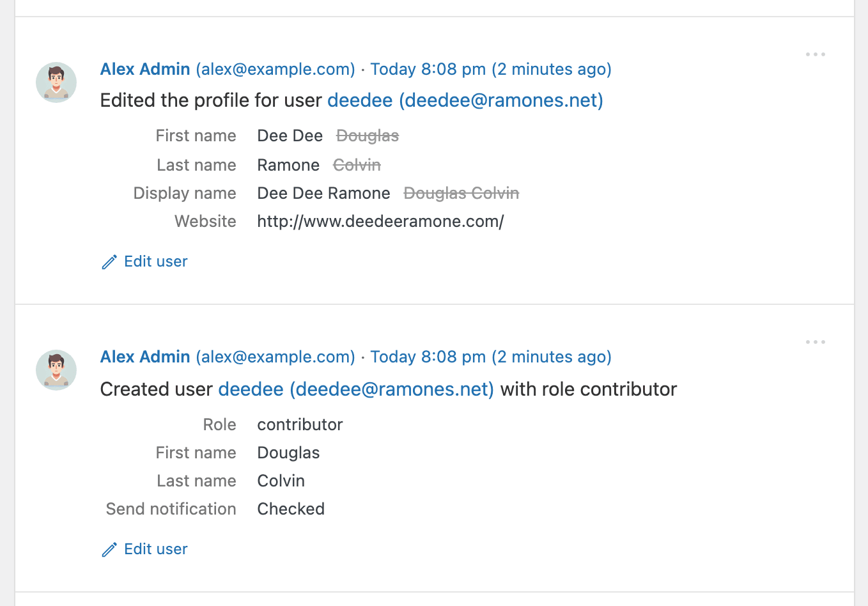The height and width of the screenshot is (606, 868).
Task: Click pencil icon in edited profile entry
Action: [109, 262]
